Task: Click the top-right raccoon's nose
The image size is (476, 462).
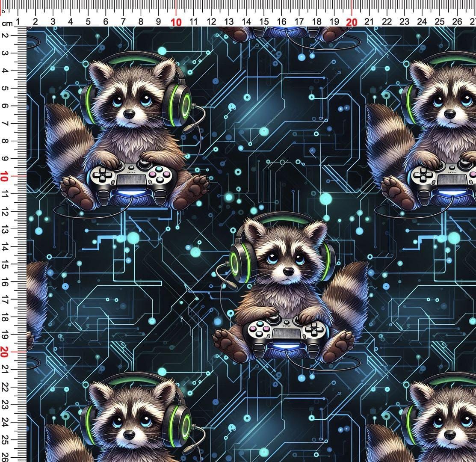Action: 449,114
